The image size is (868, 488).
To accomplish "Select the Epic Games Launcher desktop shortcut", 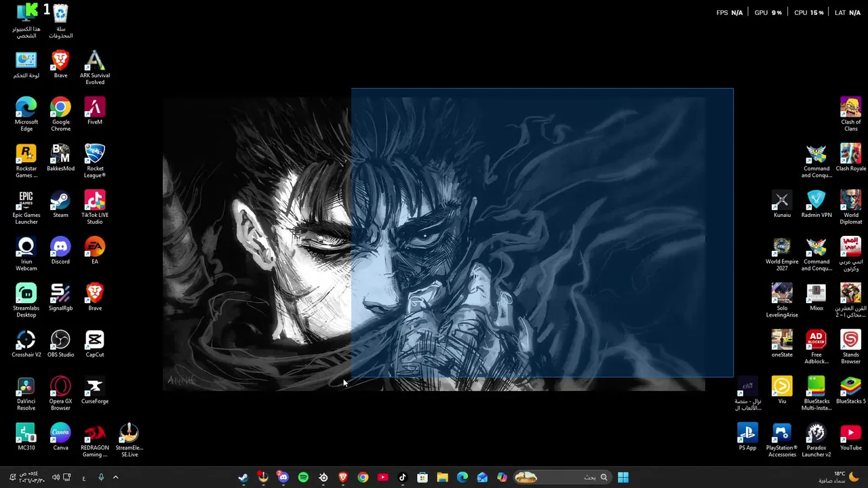I will (x=26, y=207).
